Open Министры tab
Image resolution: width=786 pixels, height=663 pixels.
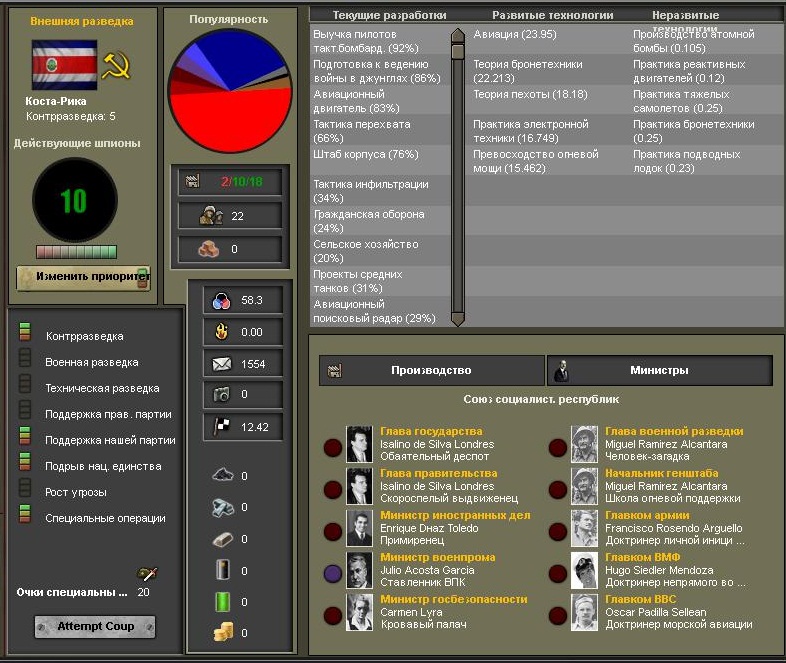tap(660, 370)
